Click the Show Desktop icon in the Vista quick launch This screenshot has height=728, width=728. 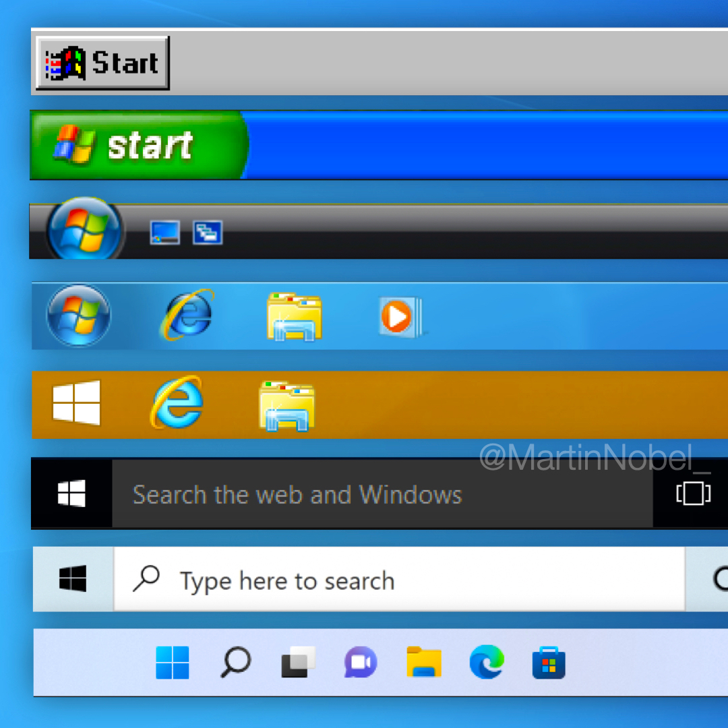(x=165, y=232)
